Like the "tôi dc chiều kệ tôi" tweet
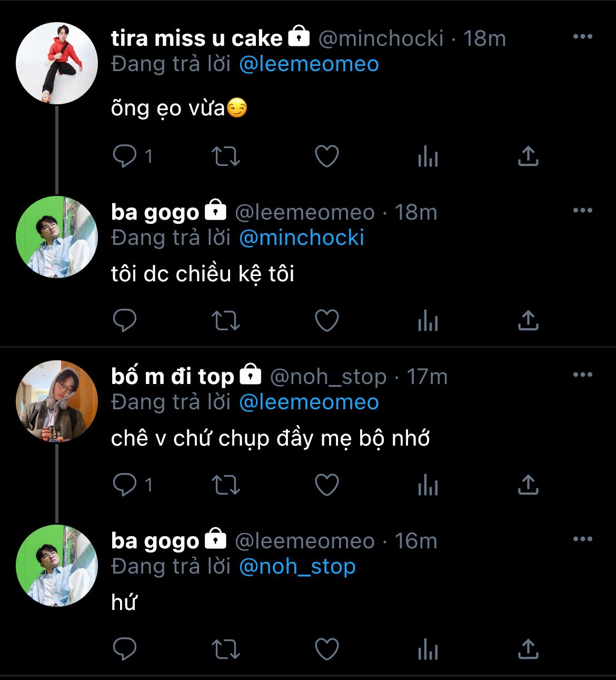 (x=326, y=320)
